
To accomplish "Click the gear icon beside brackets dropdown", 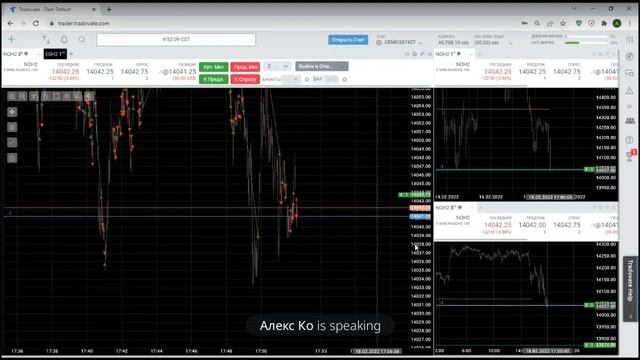I will click(x=307, y=80).
